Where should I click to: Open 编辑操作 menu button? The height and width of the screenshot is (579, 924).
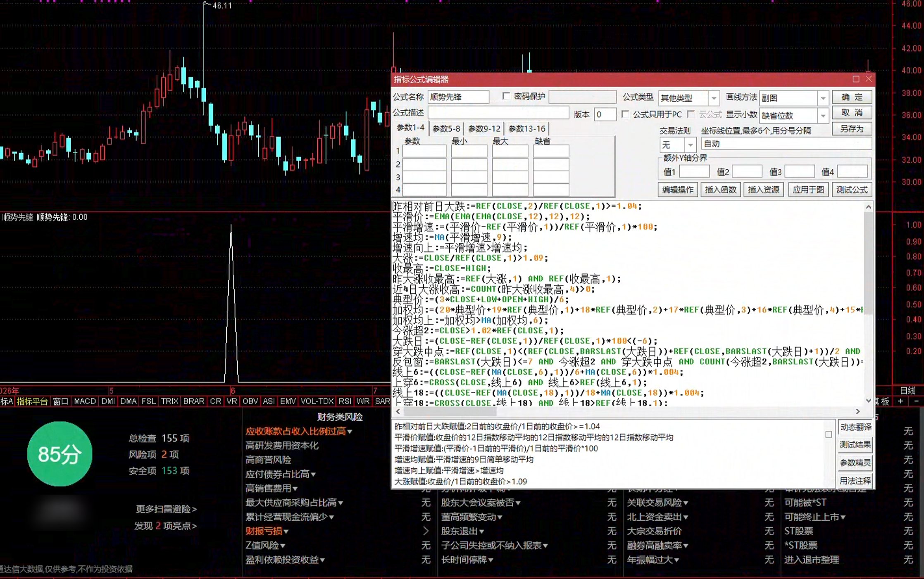678,190
